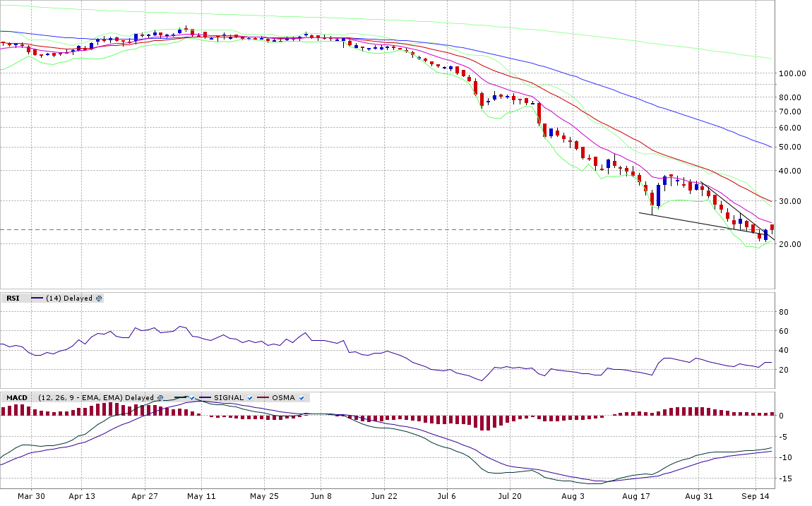Select the RSI indicator label

pos(13,299)
